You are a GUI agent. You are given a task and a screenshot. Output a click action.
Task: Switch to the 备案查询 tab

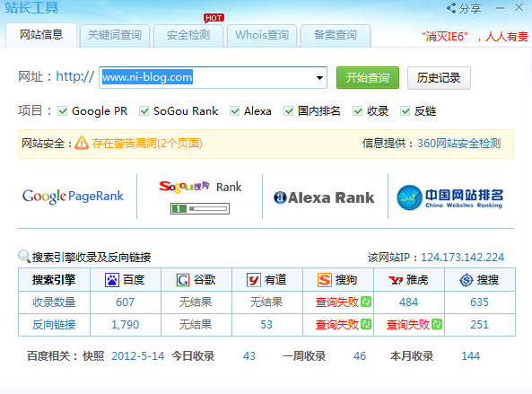(336, 35)
